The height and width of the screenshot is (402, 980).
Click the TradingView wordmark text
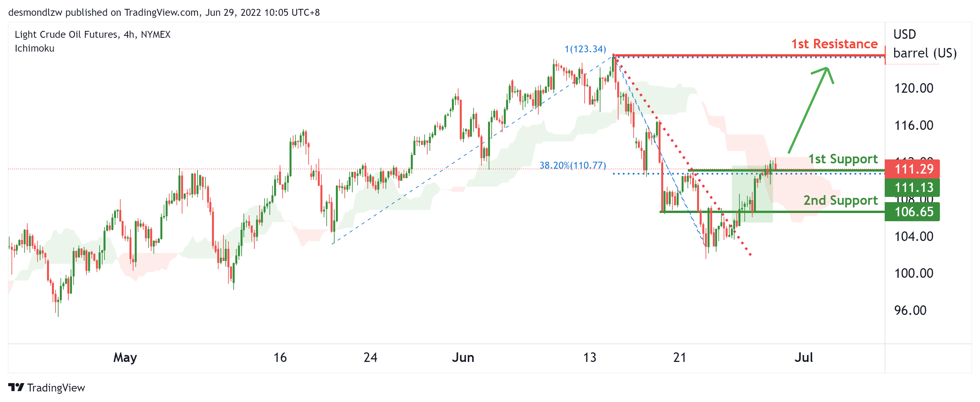click(x=56, y=388)
